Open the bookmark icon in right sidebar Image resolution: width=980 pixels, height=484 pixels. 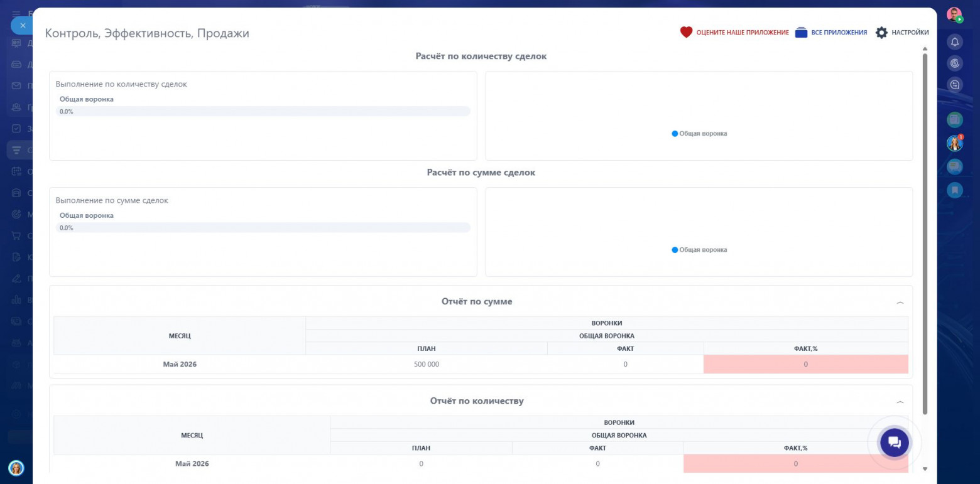click(x=955, y=190)
